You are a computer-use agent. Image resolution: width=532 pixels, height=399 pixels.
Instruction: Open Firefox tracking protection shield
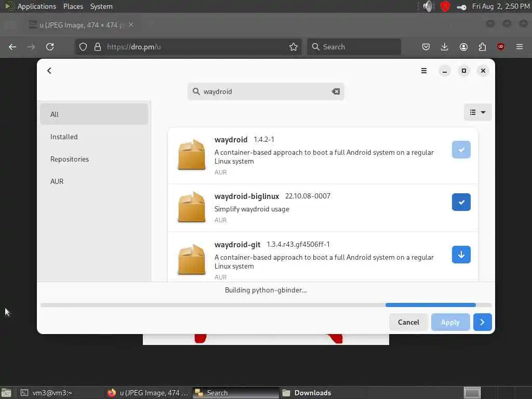coord(83,47)
